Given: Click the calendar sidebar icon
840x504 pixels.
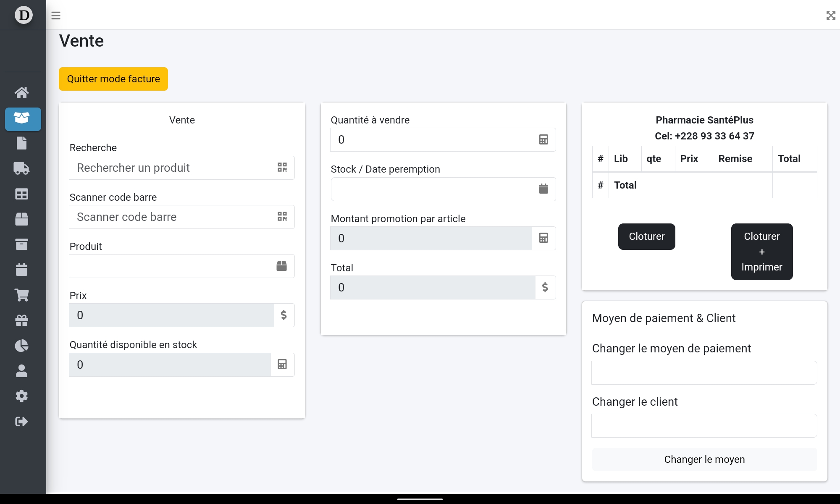Looking at the screenshot, I should [x=22, y=270].
